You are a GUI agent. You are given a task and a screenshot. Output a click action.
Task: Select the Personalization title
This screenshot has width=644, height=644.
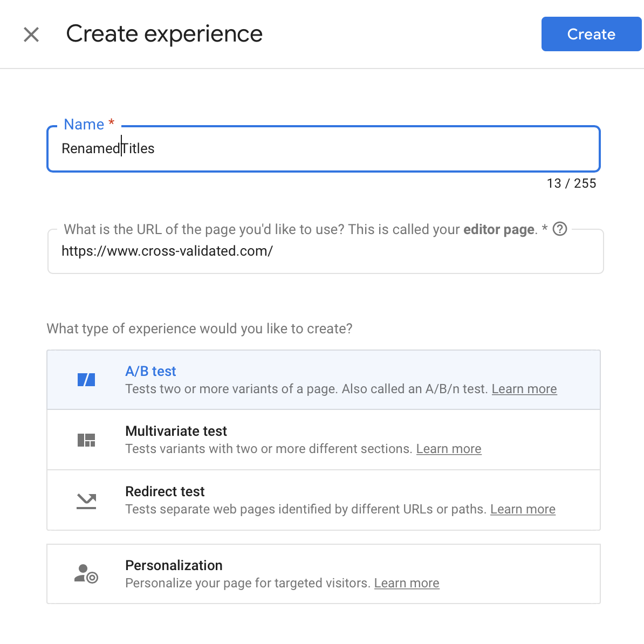tap(174, 566)
